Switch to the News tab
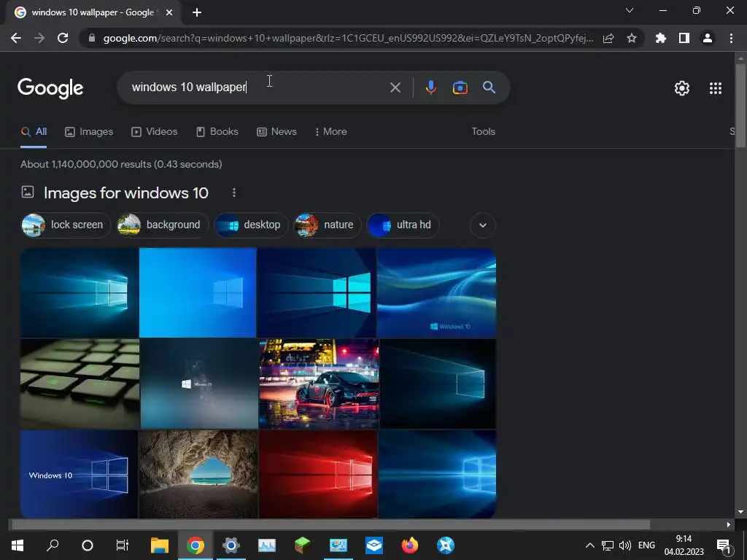This screenshot has height=560, width=747. (276, 131)
